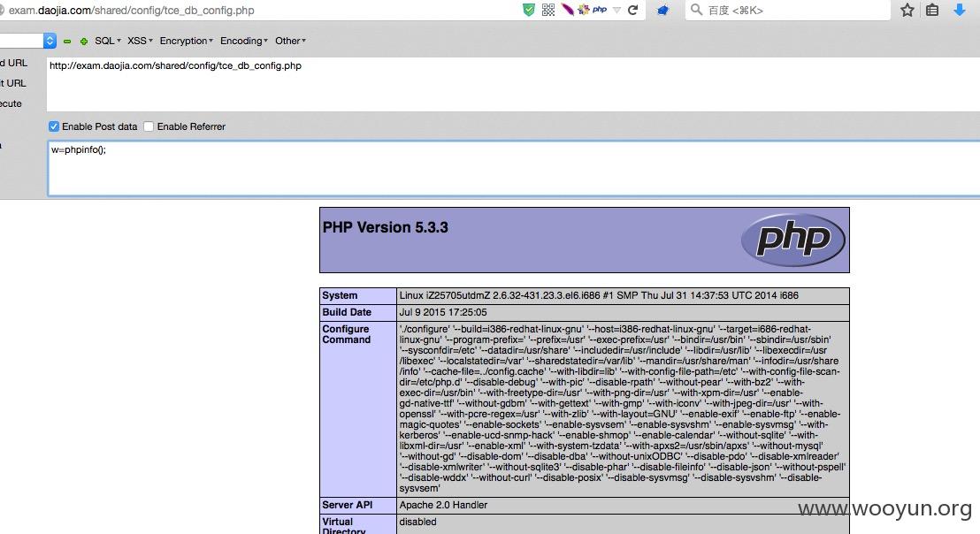Reload the current page
980x534 pixels.
(x=632, y=10)
